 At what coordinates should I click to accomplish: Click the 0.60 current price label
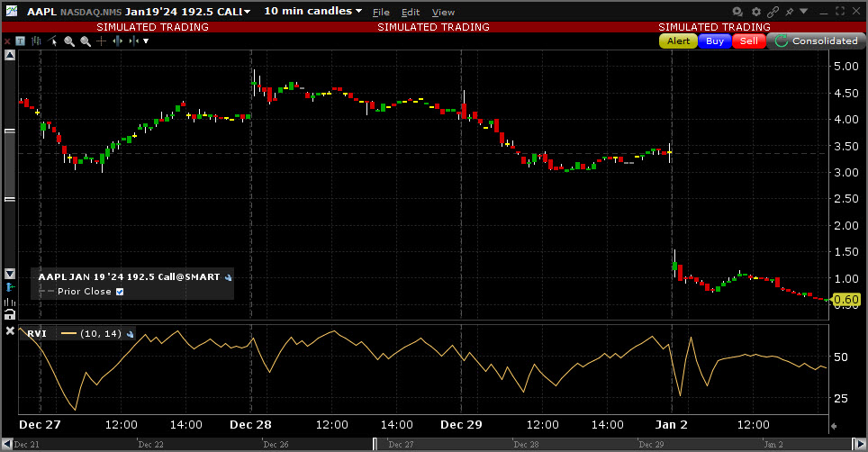pos(845,300)
